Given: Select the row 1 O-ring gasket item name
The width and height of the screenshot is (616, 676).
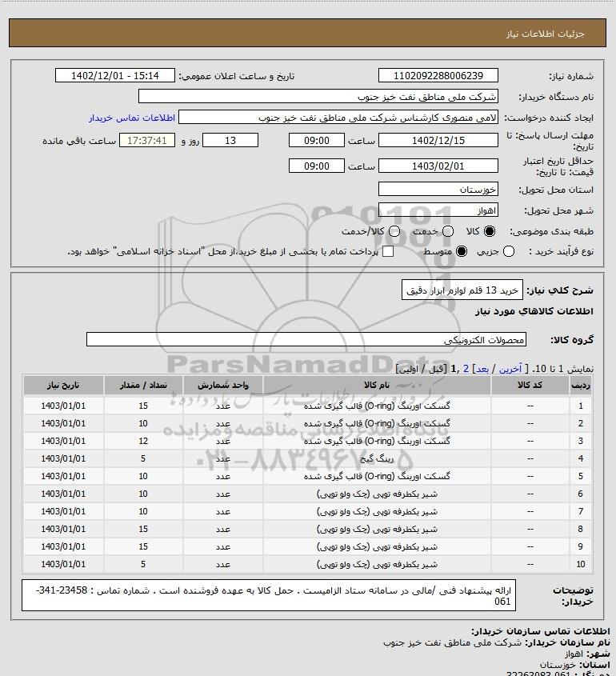Looking at the screenshot, I should coord(377,406).
